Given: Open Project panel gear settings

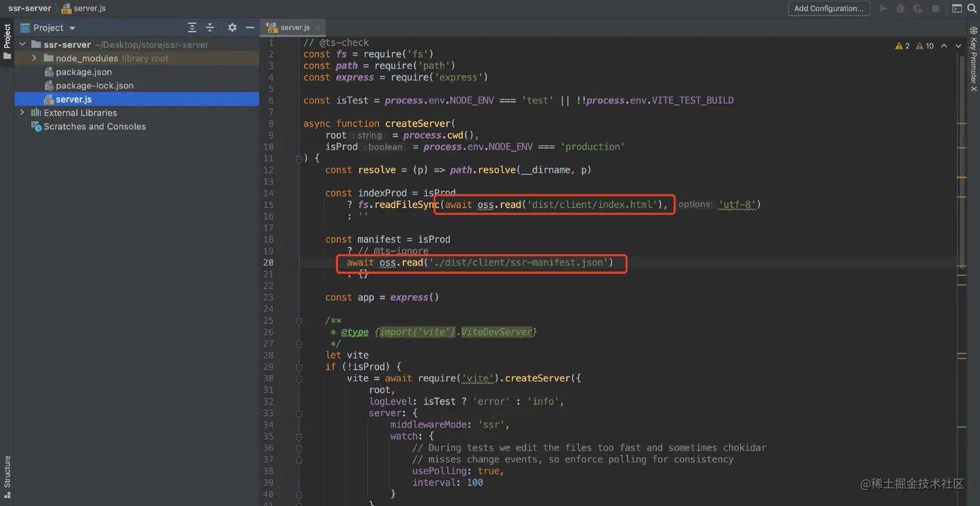Looking at the screenshot, I should point(233,28).
